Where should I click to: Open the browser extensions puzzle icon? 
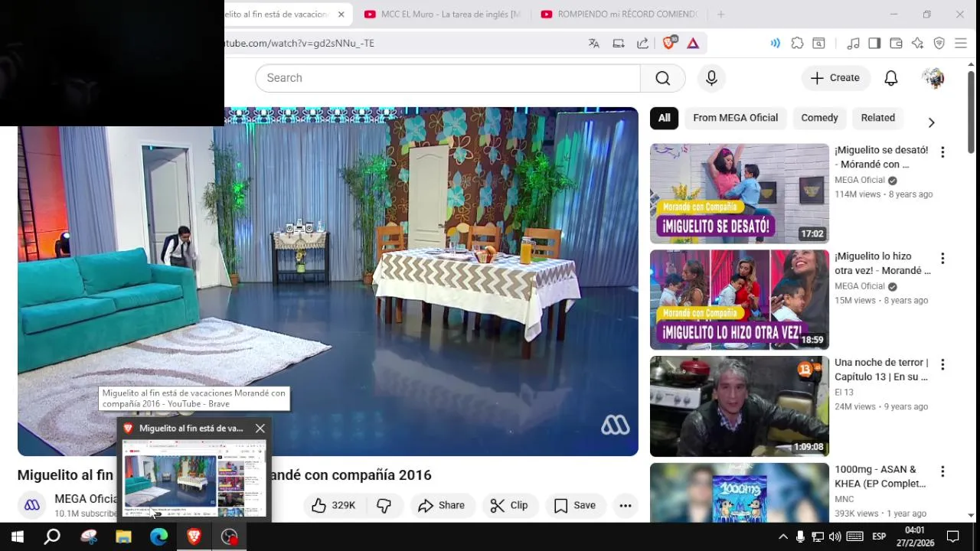[x=797, y=44]
